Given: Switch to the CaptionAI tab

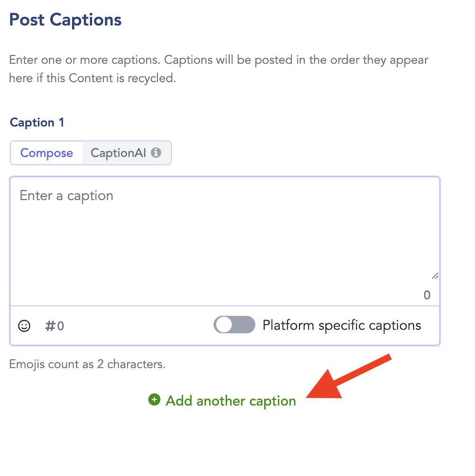Looking at the screenshot, I should pyautogui.click(x=126, y=153).
